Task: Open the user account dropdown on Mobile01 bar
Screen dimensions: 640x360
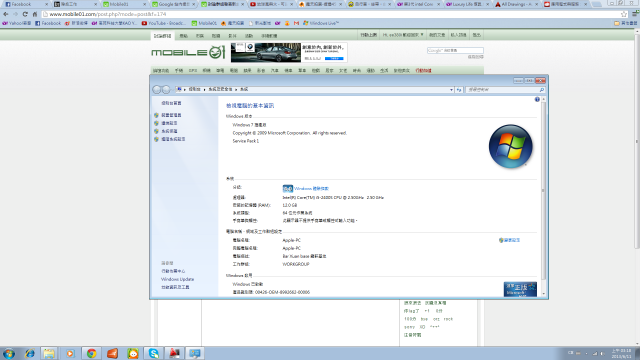Action: pyautogui.click(x=403, y=35)
